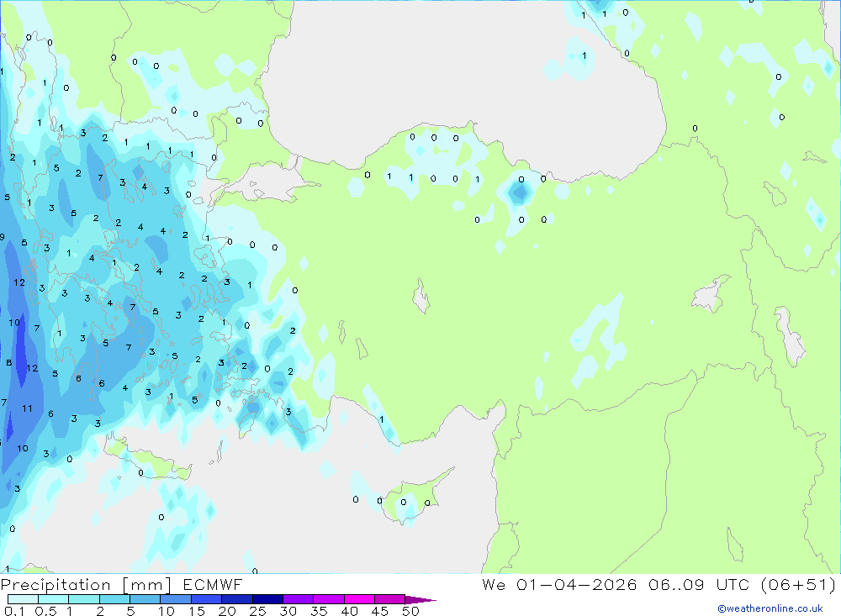Click Cyprus island on the map

coord(417,496)
